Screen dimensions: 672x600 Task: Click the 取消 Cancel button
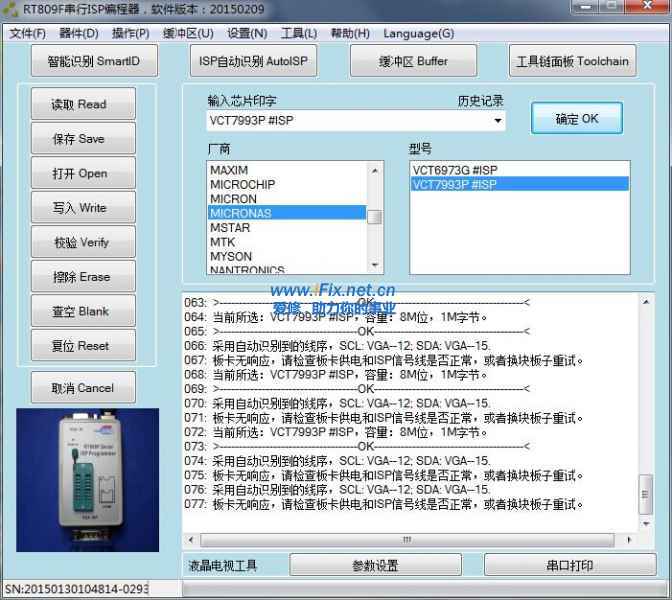(83, 388)
